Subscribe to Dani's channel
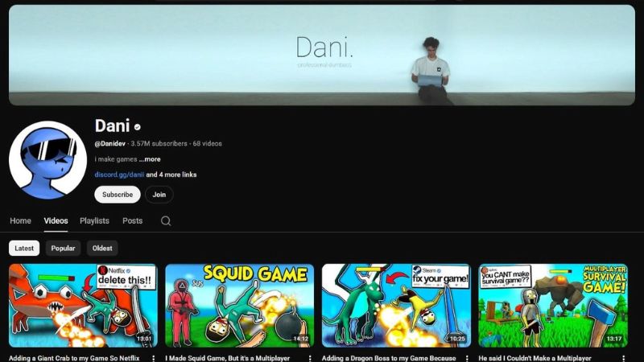The height and width of the screenshot is (362, 644). click(x=118, y=195)
